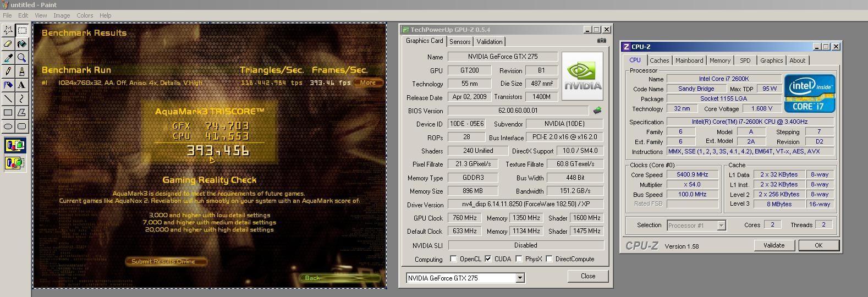Viewport: 868px width, 297px height.
Task: Open the Image menu in Paint
Action: pos(62,15)
